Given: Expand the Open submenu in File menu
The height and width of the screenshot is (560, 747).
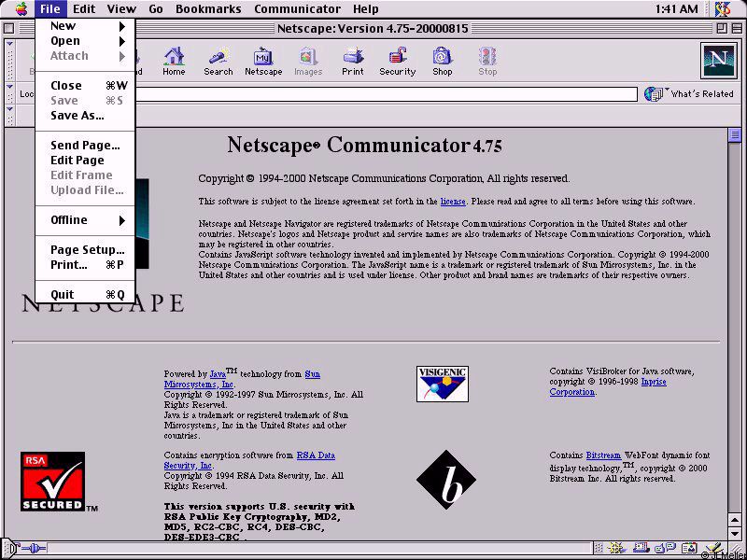Looking at the screenshot, I should 86,41.
